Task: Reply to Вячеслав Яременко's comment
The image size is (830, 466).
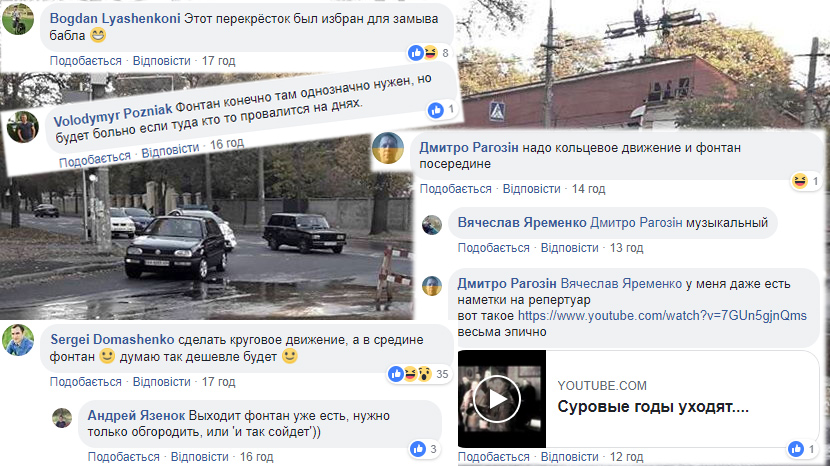Action: (570, 248)
